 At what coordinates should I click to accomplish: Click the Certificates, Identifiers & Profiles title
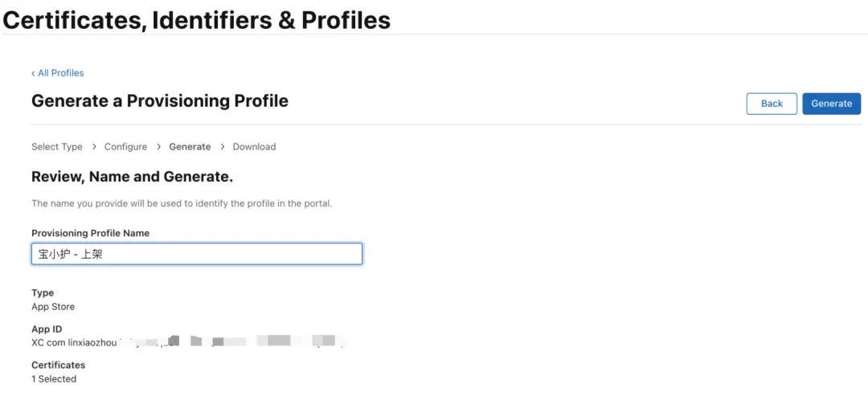pyautogui.click(x=197, y=19)
